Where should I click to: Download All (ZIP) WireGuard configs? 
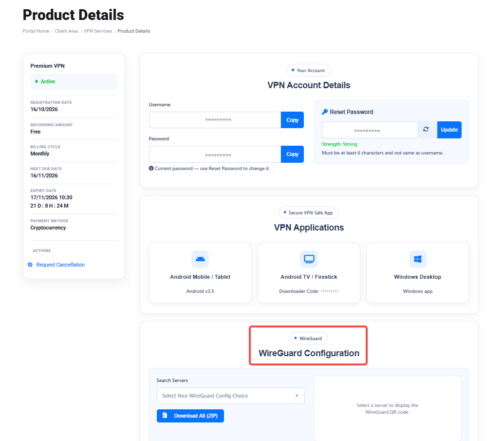[x=190, y=416]
